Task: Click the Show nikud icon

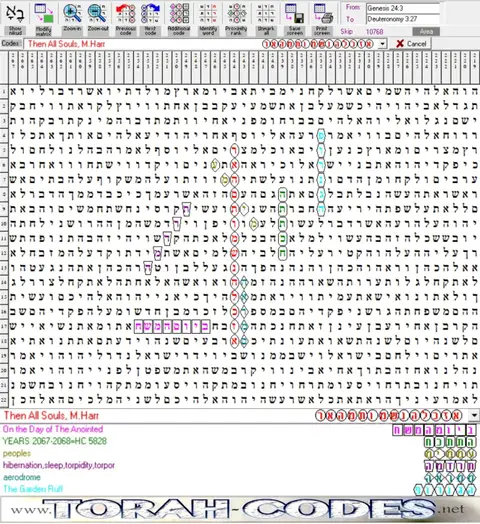Action: point(15,13)
